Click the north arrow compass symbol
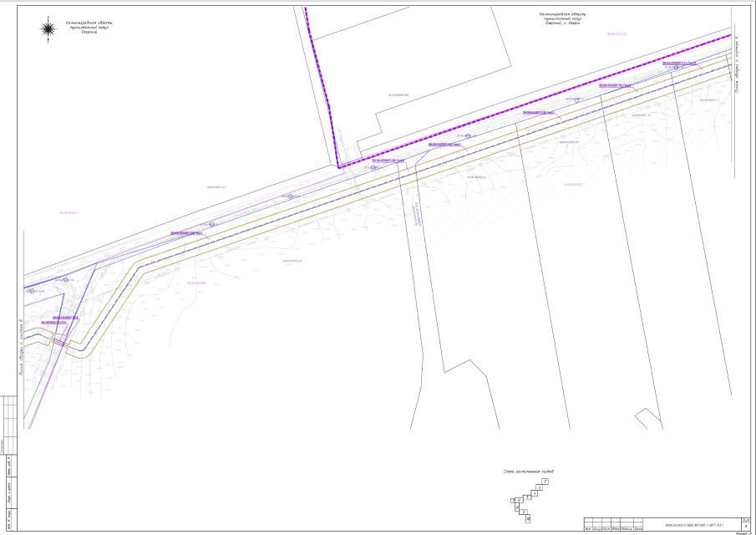Viewport: 756px width, 535px height. [x=48, y=29]
